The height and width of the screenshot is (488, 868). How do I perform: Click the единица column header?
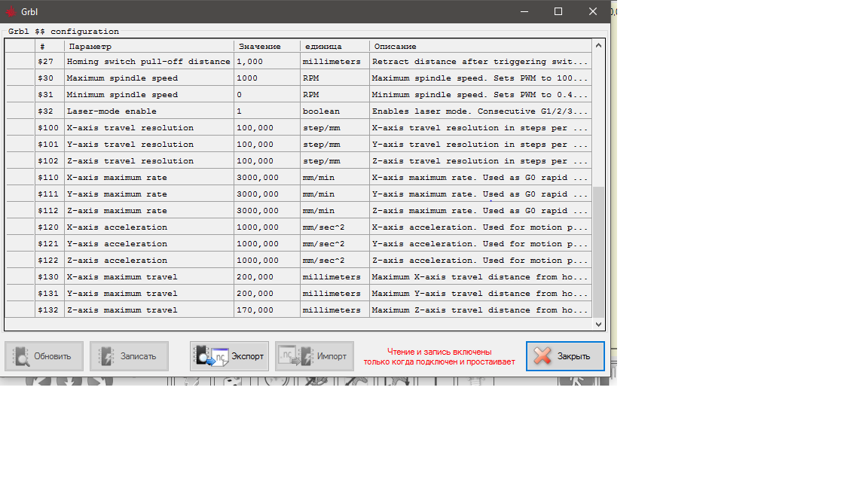(335, 47)
